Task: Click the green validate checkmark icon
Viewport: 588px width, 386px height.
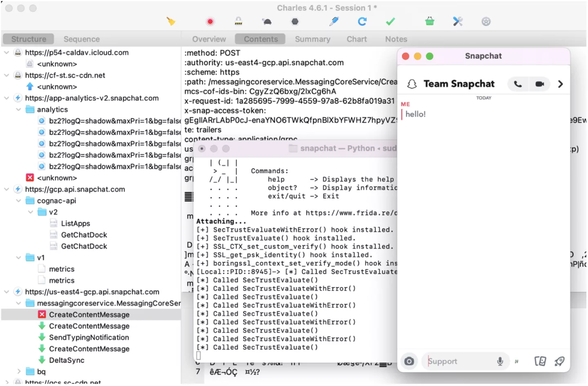Action: pos(390,21)
